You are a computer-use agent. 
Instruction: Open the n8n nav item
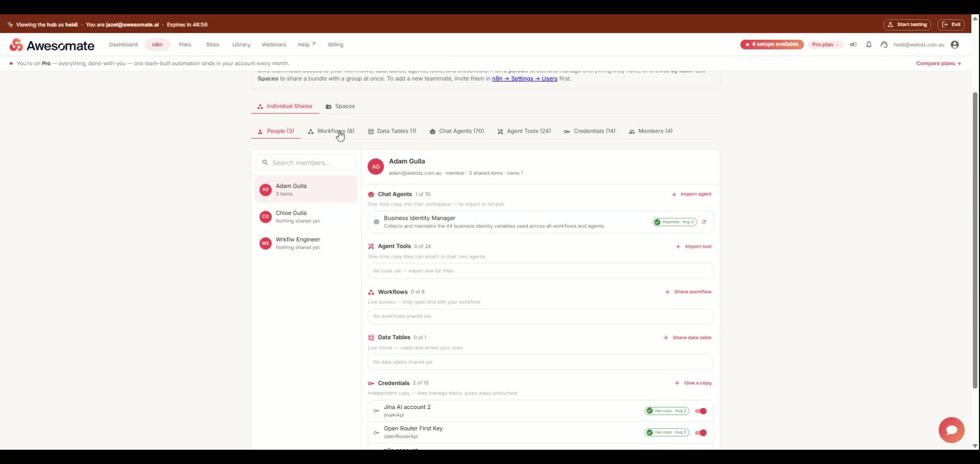(x=157, y=45)
